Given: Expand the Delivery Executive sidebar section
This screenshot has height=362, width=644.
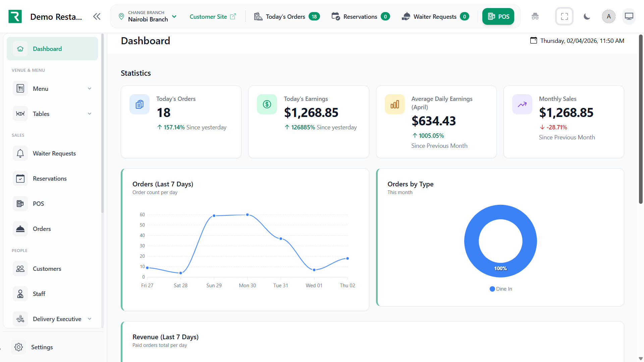Looking at the screenshot, I should [x=52, y=319].
